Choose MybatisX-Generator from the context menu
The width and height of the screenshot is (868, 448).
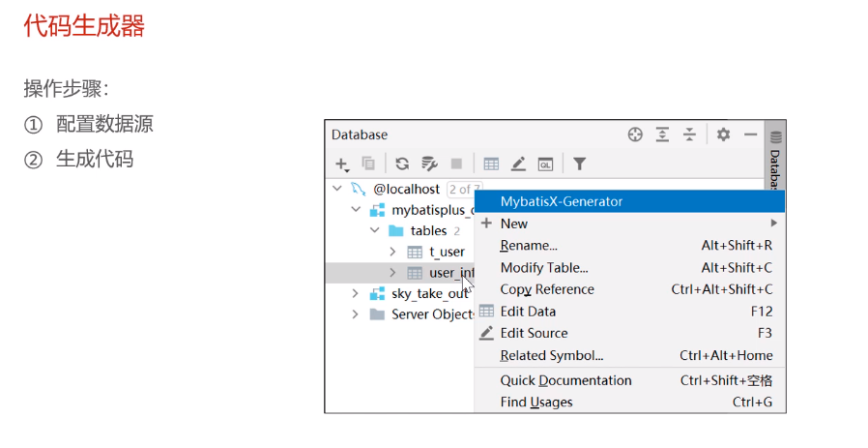(x=562, y=201)
